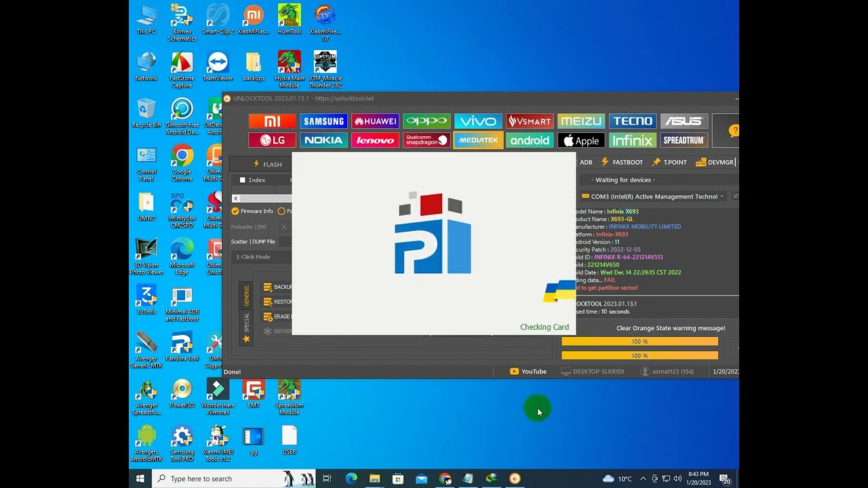This screenshot has width=868, height=488.
Task: Open the Avenger Generic MTK desktop icon
Action: tap(146, 350)
